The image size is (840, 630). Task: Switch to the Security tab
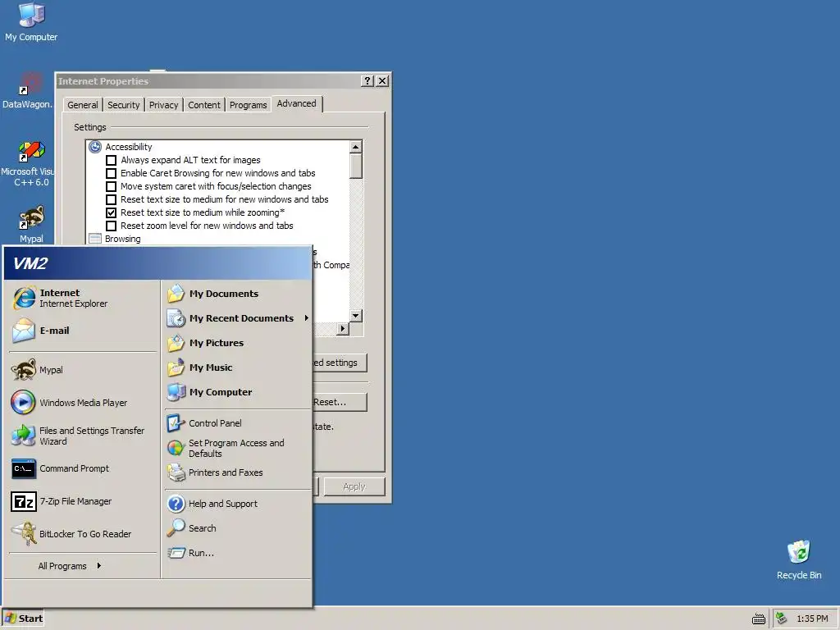point(123,105)
